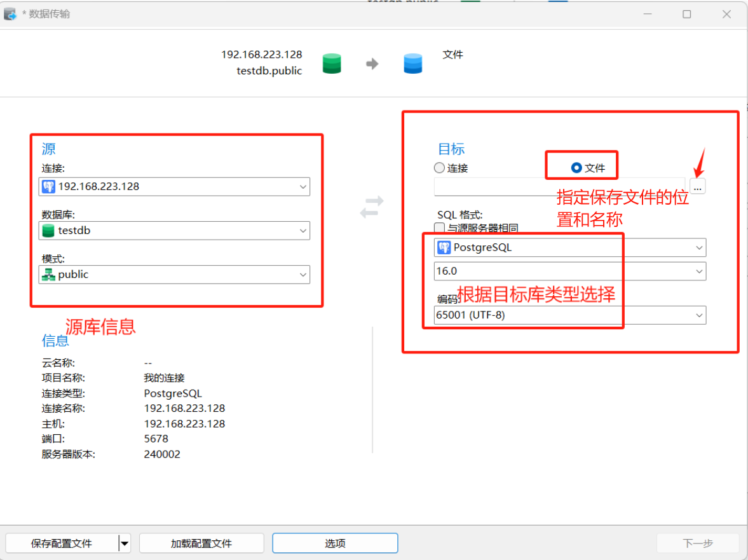Click the 加载配置文件 button
Image resolution: width=748 pixels, height=560 pixels.
201,543
